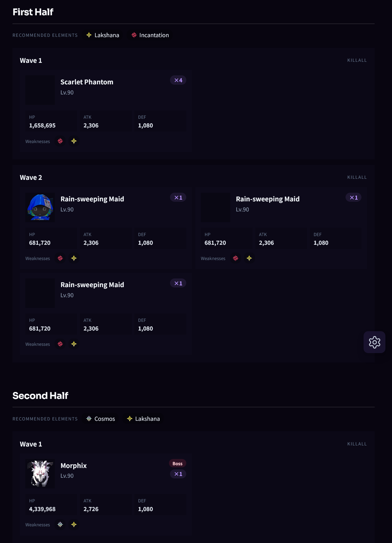This screenshot has width=392, height=543.
Task: Open the Rain-sweeping Maid blue hooded portrait
Action: click(x=40, y=207)
